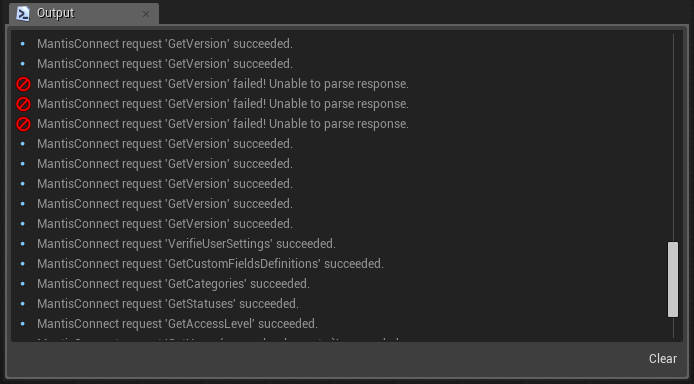The width and height of the screenshot is (694, 384).
Task: Select the 'GetCustomFieldsDefinitions' succeeded entry
Action: tap(210, 264)
